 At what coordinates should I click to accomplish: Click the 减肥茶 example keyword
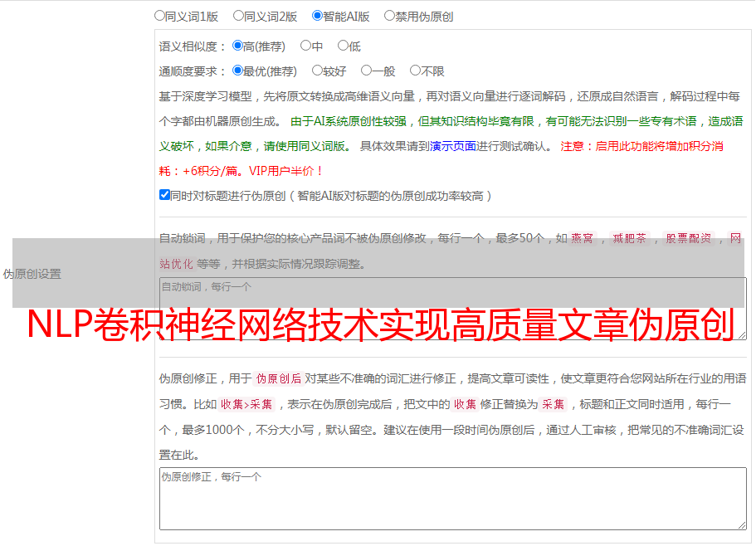(629, 238)
